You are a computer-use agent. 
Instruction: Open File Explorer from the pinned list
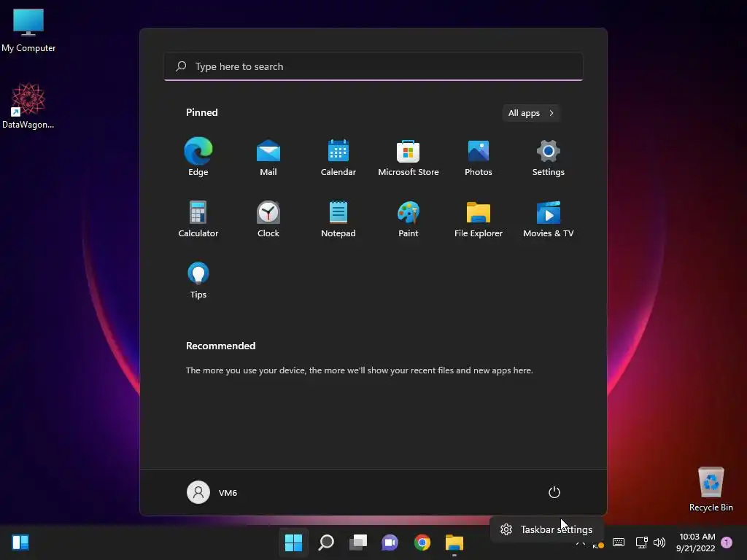(479, 218)
